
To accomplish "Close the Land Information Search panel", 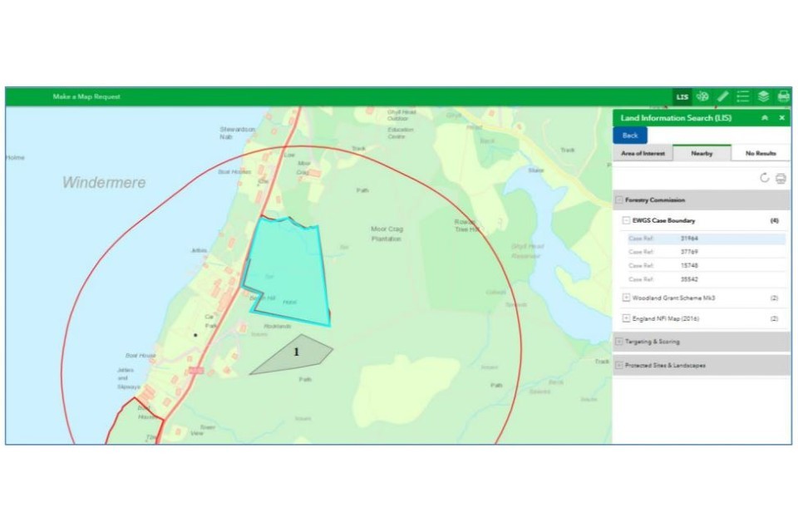I will coord(782,118).
